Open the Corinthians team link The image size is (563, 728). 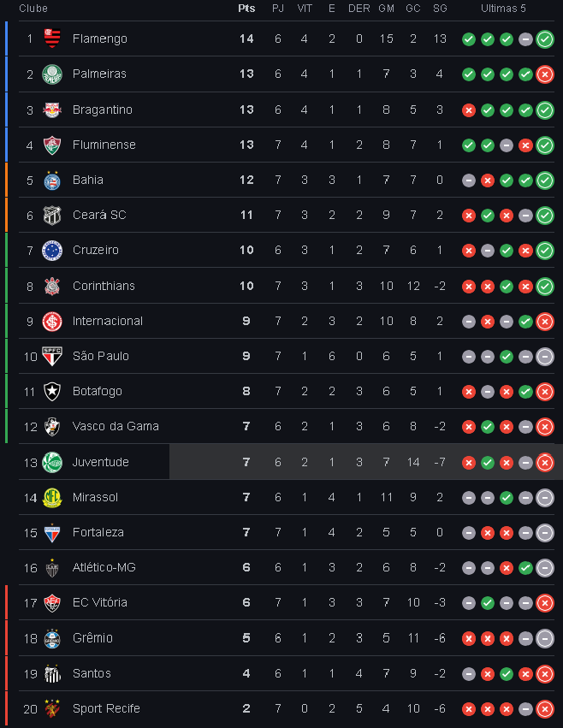point(104,286)
